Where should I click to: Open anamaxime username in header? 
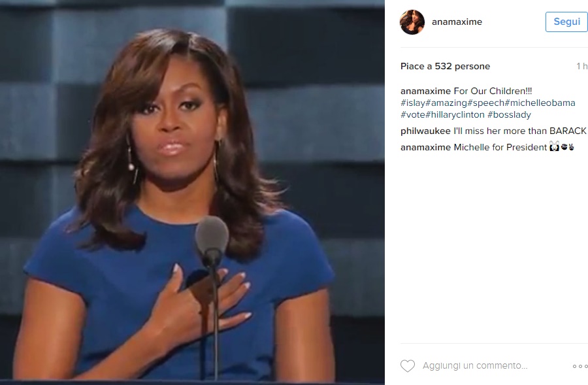click(457, 22)
